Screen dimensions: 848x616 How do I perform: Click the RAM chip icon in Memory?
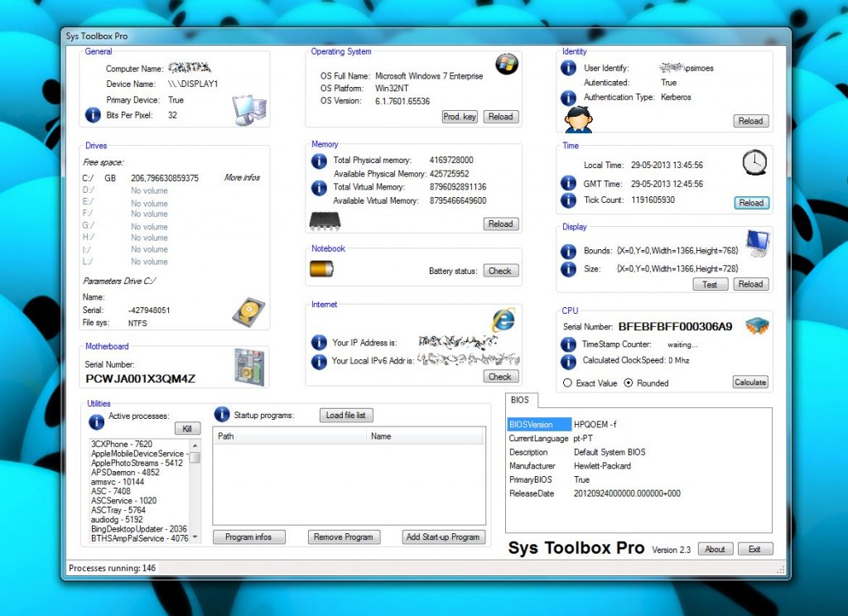pos(325,221)
